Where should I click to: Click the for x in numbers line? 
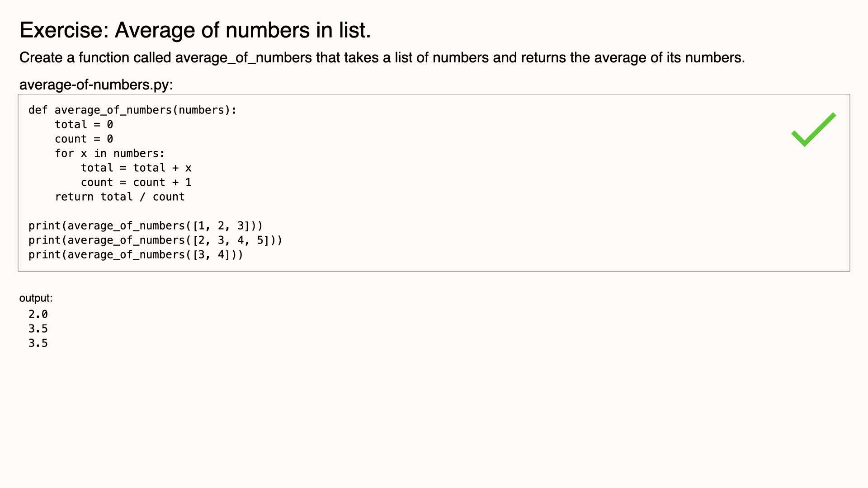coord(110,154)
